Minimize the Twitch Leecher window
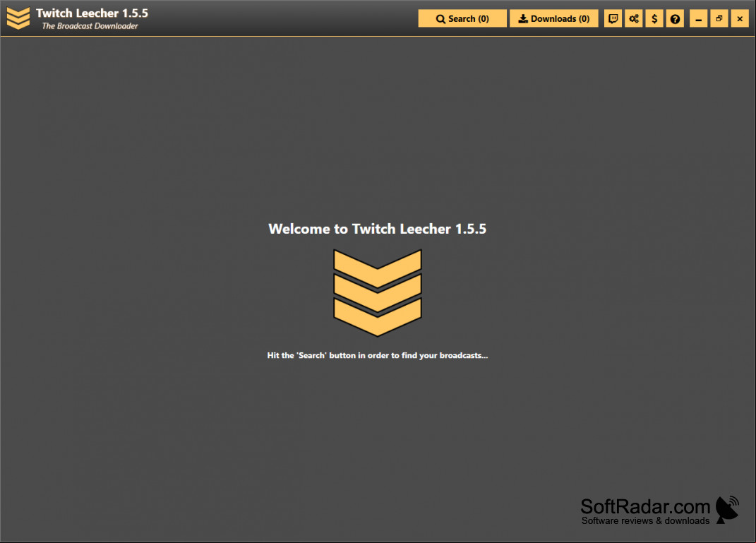Image resolution: width=756 pixels, height=543 pixels. tap(698, 19)
